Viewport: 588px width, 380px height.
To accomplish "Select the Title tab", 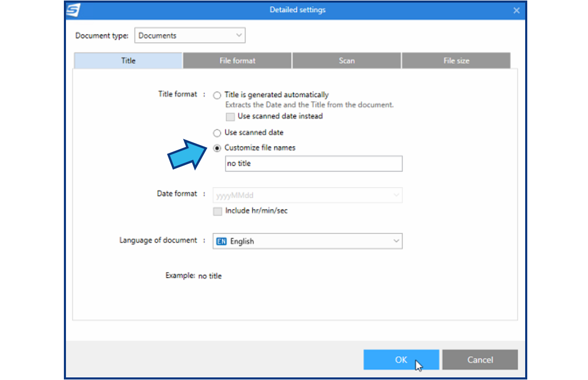I will 128,60.
